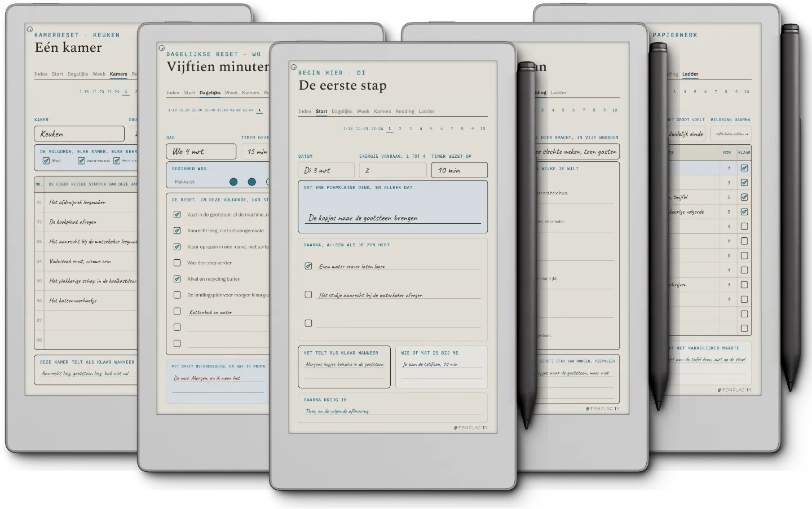Toggle Klaar checkbox in the 'keurige volgorde' row
Viewport: 812px width, 509px height.
click(744, 212)
